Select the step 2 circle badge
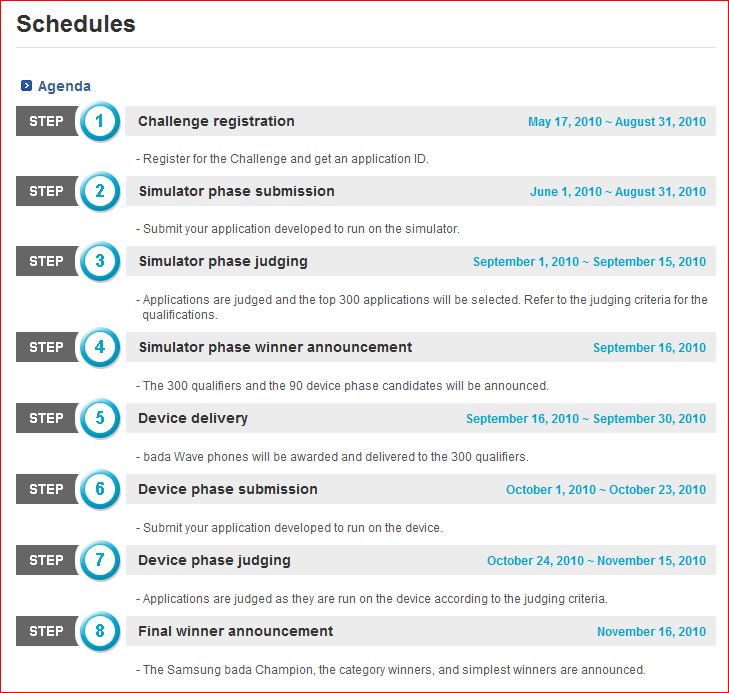The height and width of the screenshot is (693, 729). point(100,191)
